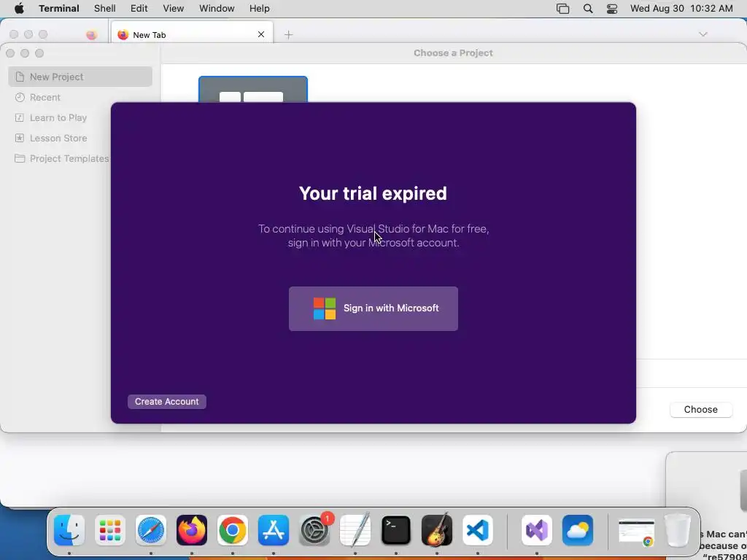The height and width of the screenshot is (560, 747).
Task: Open Project Templates in sidebar
Action: pyautogui.click(x=62, y=158)
